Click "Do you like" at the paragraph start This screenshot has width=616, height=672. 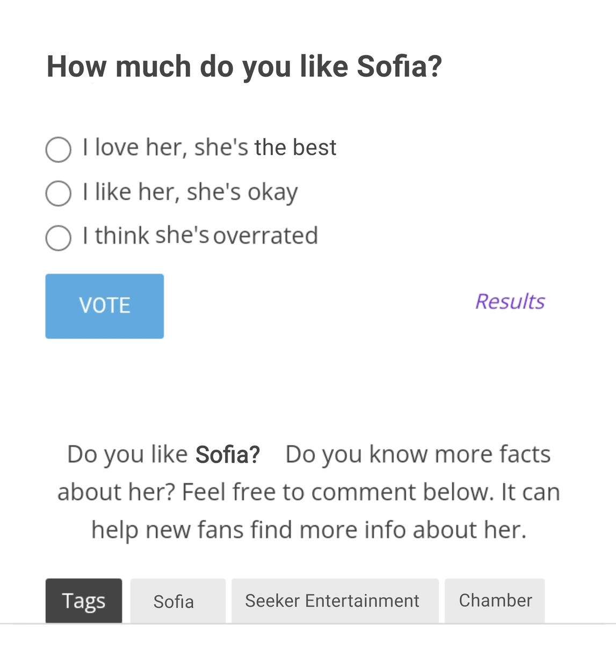(x=127, y=454)
